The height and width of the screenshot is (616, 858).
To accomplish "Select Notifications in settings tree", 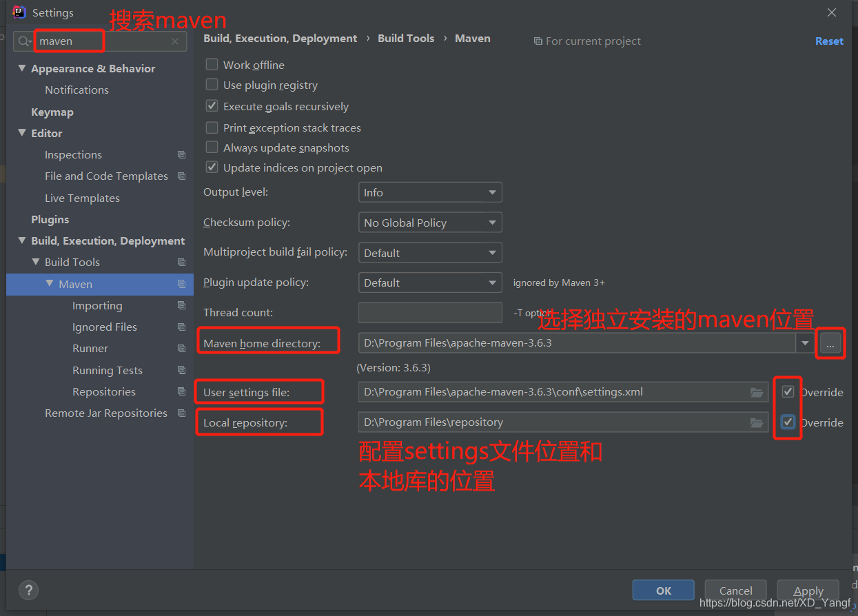I will click(x=76, y=90).
